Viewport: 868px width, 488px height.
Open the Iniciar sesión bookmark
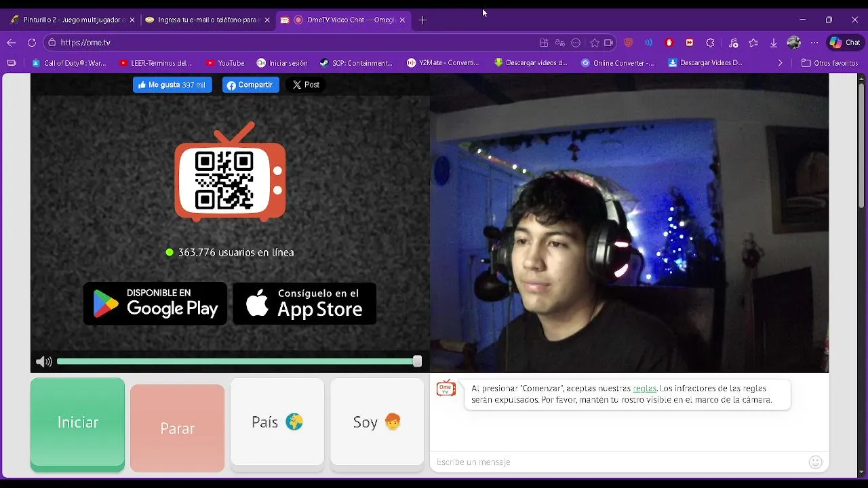tap(282, 63)
